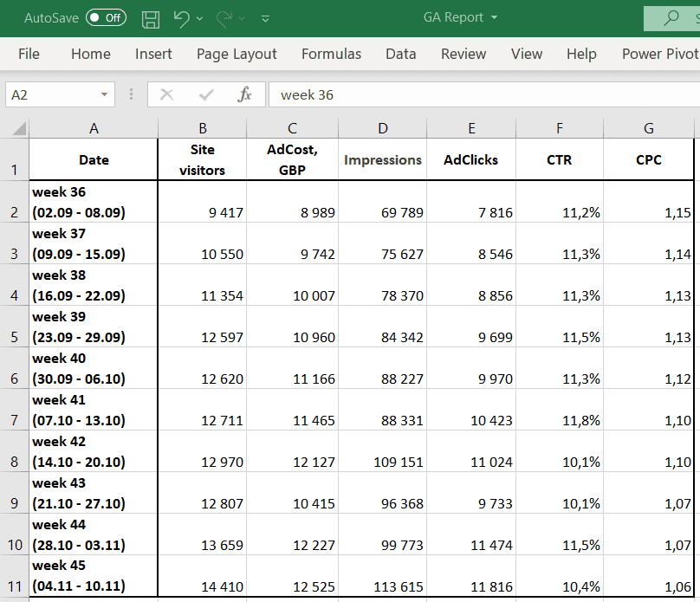The width and height of the screenshot is (700, 602).
Task: Open the Power Pivot tab
Action: [x=660, y=54]
